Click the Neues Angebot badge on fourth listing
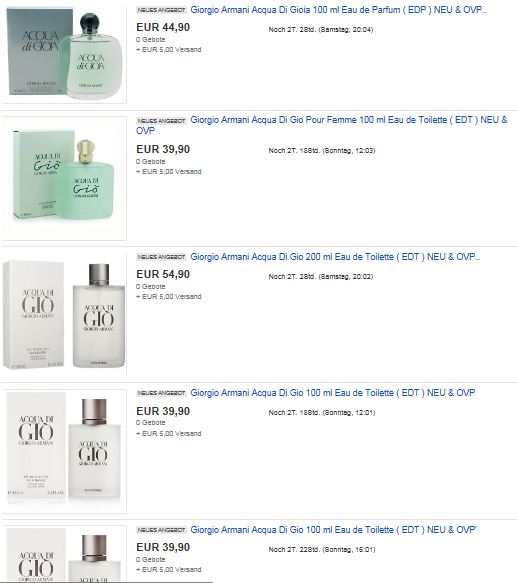 point(161,393)
